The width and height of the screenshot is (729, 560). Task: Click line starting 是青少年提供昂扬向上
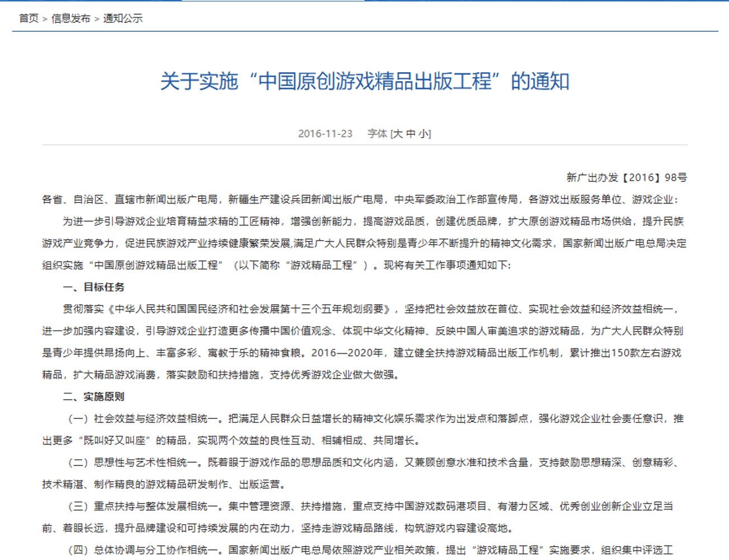pyautogui.click(x=362, y=353)
